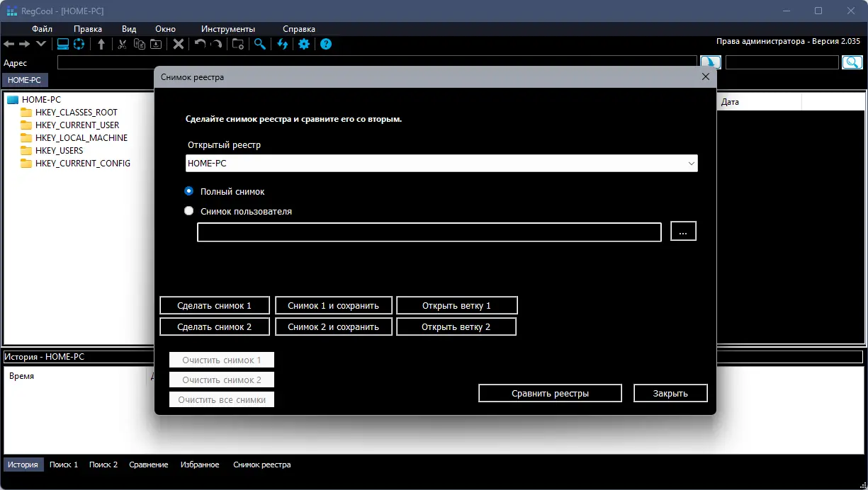Click the blue help question icon
Image resolution: width=868 pixels, height=490 pixels.
(x=326, y=44)
